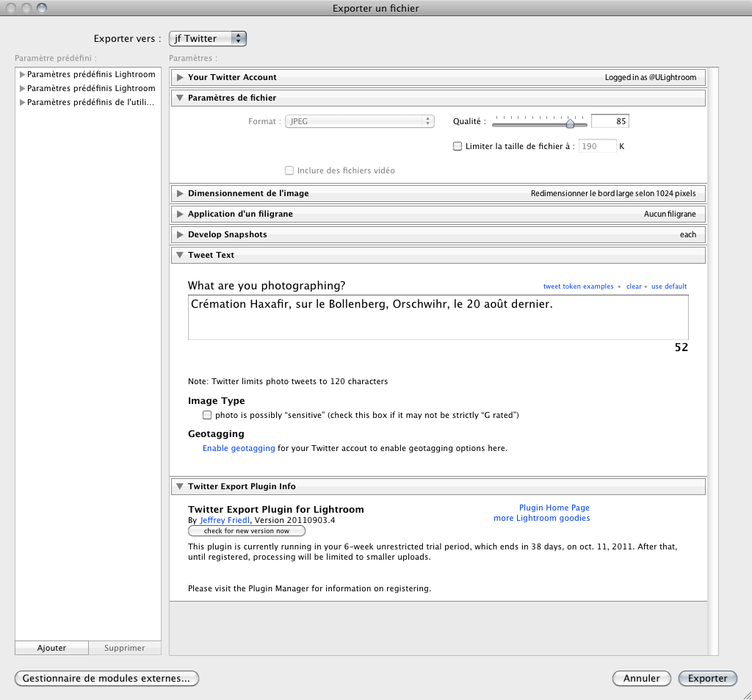Enable 'Limiter la taille de fichier à' checkbox
This screenshot has width=752, height=700.
pos(458,146)
